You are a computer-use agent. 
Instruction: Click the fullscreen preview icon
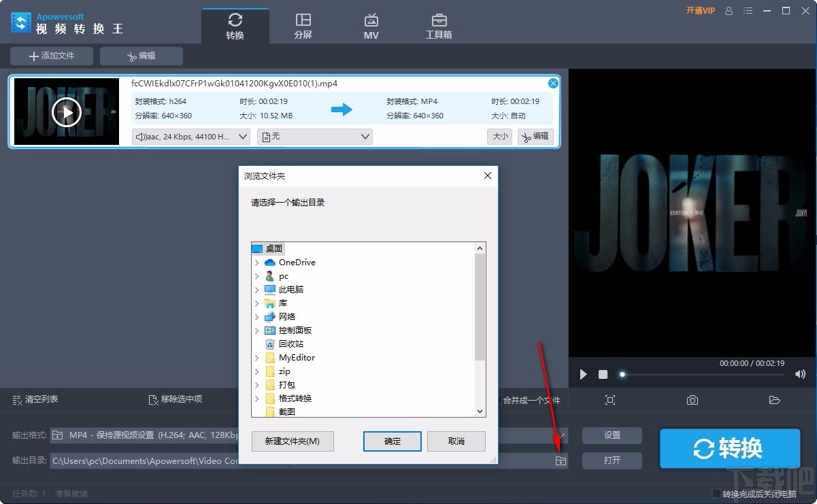point(610,401)
